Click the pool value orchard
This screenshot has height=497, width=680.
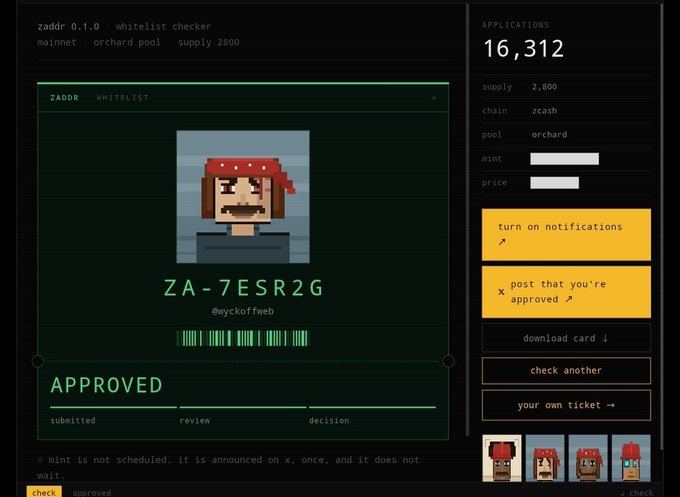[549, 134]
